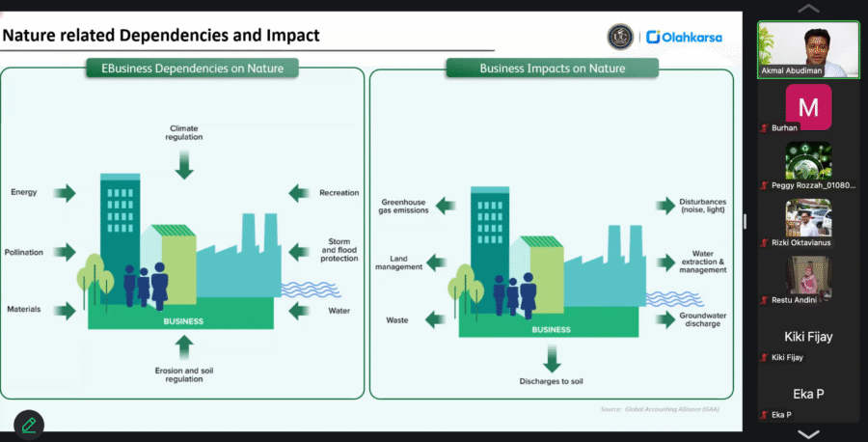868x442 pixels.
Task: Select Rizki Oktavianus's video thumbnail
Action: pyautogui.click(x=808, y=218)
